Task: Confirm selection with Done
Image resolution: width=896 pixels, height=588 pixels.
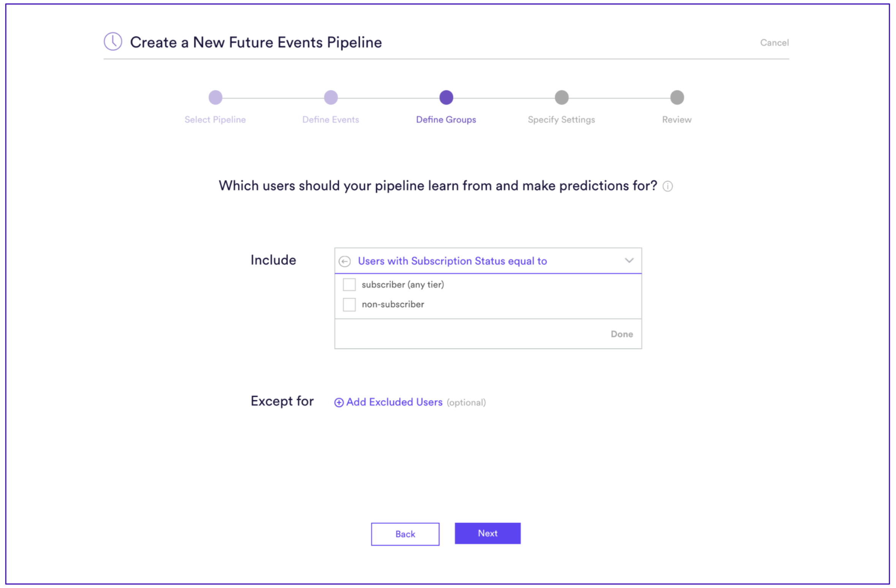Action: pos(622,334)
